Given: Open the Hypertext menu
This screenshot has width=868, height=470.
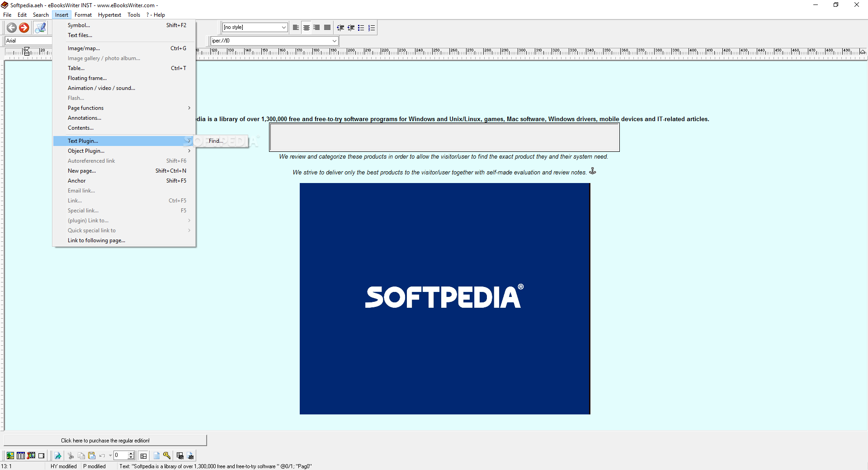Looking at the screenshot, I should coord(109,15).
